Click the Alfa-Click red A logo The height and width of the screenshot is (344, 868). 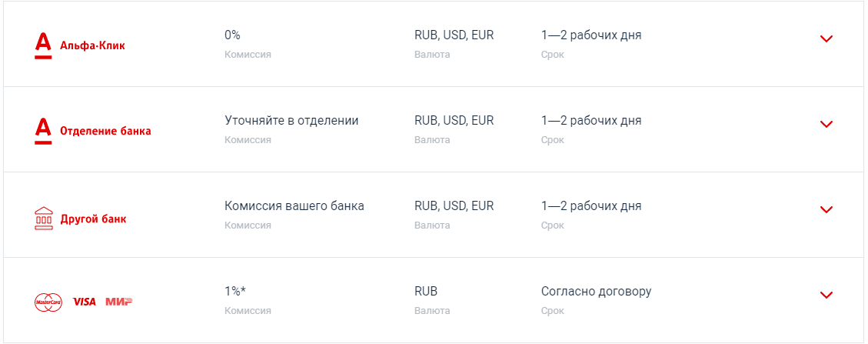pyautogui.click(x=43, y=45)
